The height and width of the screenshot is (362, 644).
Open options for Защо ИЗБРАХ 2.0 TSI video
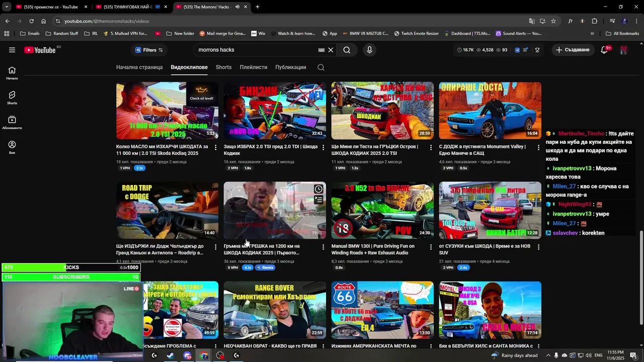324,147
